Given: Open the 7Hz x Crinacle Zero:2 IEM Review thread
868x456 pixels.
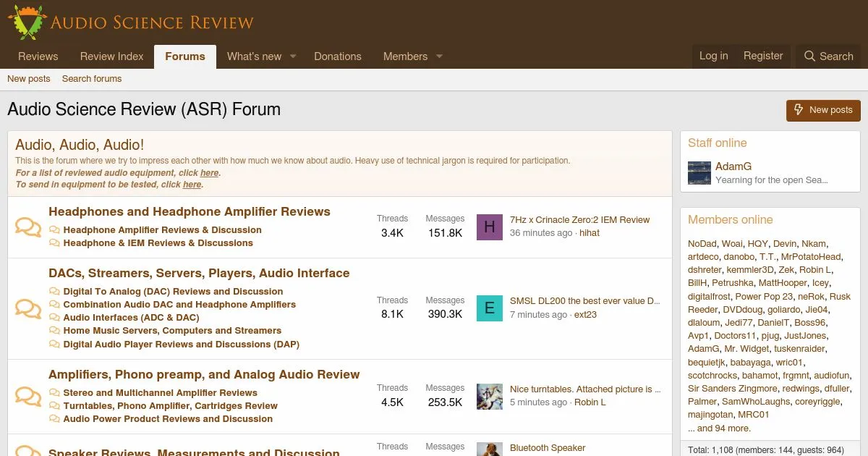Looking at the screenshot, I should [x=580, y=219].
